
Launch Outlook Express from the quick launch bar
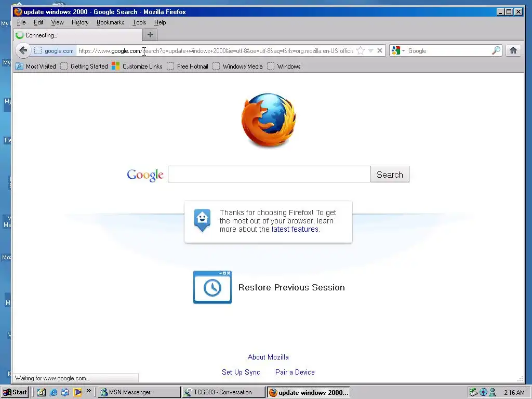coord(65,392)
